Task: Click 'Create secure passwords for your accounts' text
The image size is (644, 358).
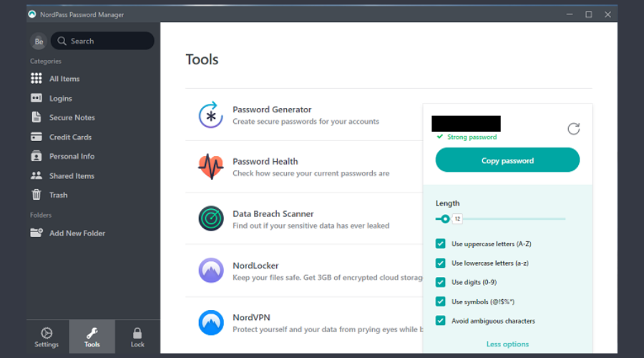Action: click(x=306, y=121)
